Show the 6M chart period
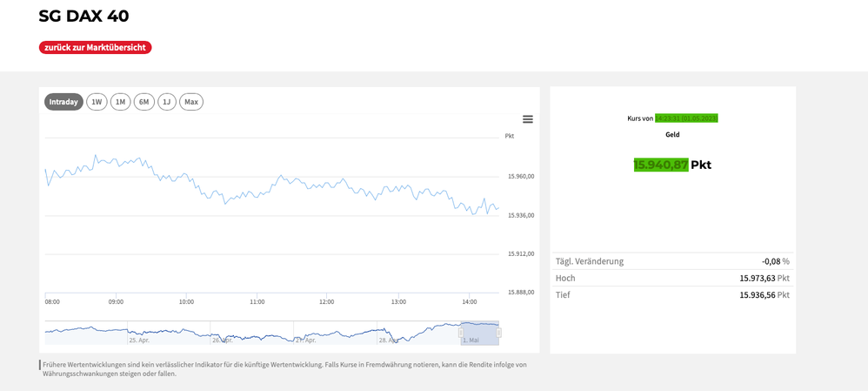This screenshot has width=868, height=391. (x=144, y=102)
